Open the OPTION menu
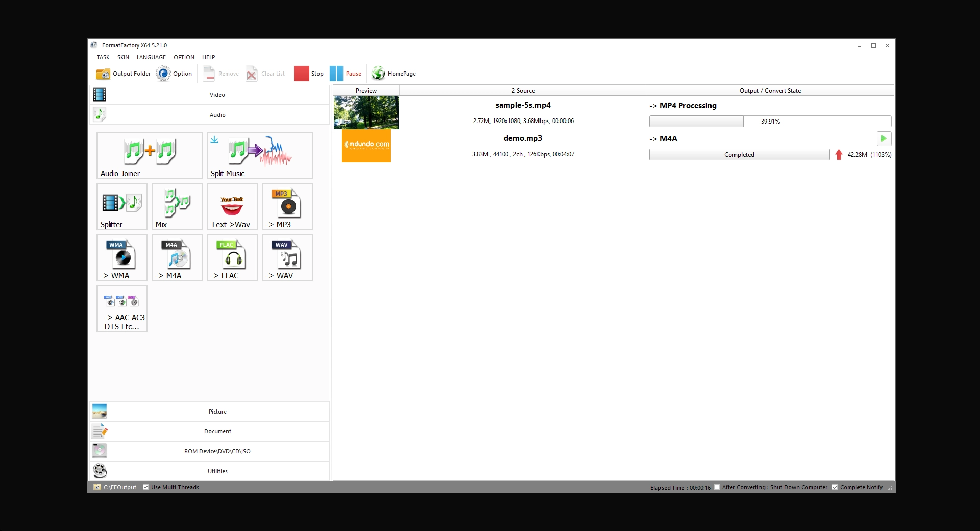The height and width of the screenshot is (531, 980). pyautogui.click(x=184, y=57)
